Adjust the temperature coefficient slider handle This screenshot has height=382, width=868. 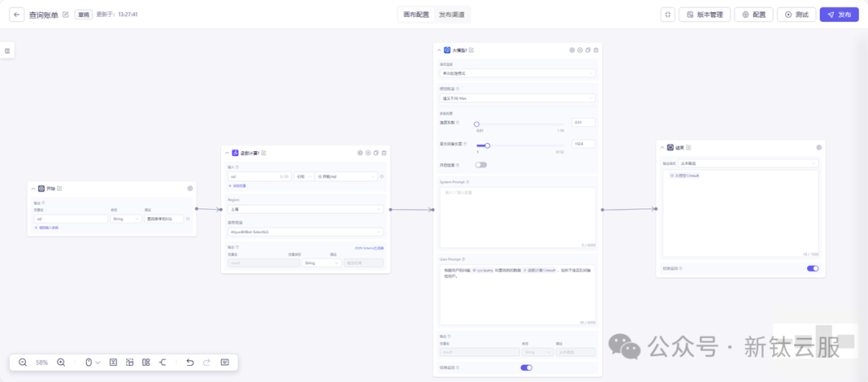(x=477, y=124)
